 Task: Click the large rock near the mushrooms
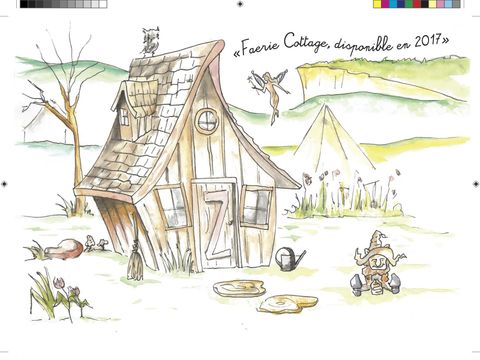(64, 249)
